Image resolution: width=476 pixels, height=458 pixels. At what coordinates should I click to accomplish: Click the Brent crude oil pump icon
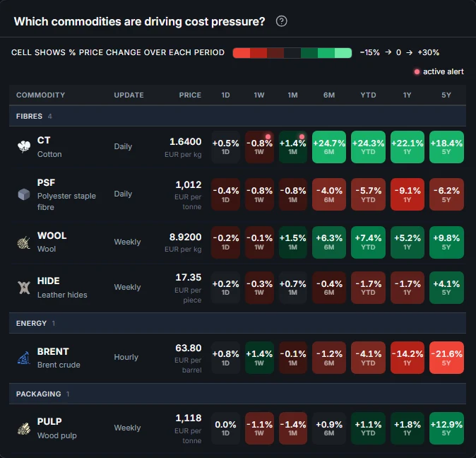[24, 358]
